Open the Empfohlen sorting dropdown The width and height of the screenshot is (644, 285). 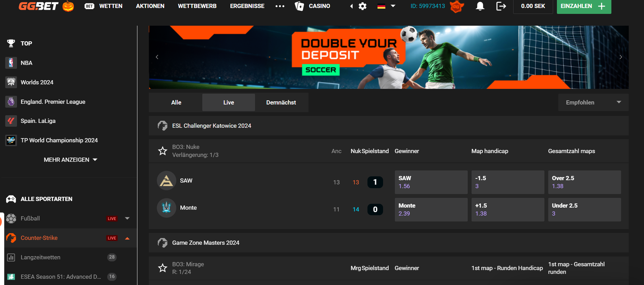[593, 102]
